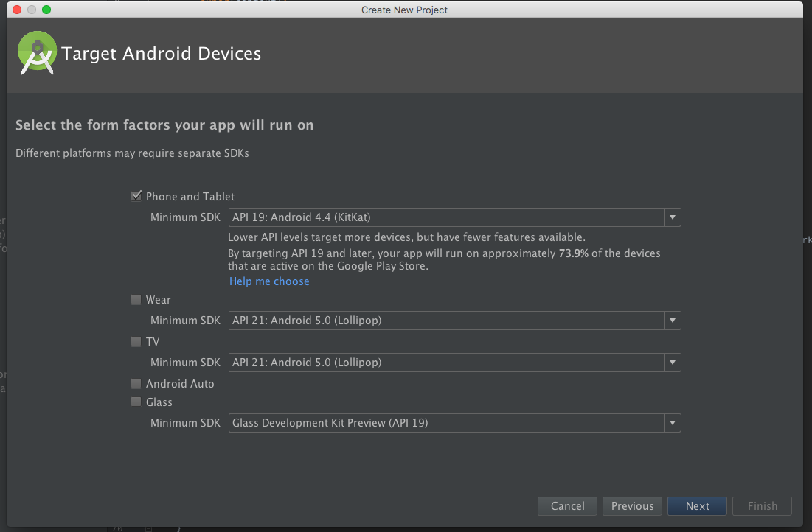Viewport: 812px width, 532px height.
Task: Check the Android Auto checkbox
Action: [x=136, y=383]
